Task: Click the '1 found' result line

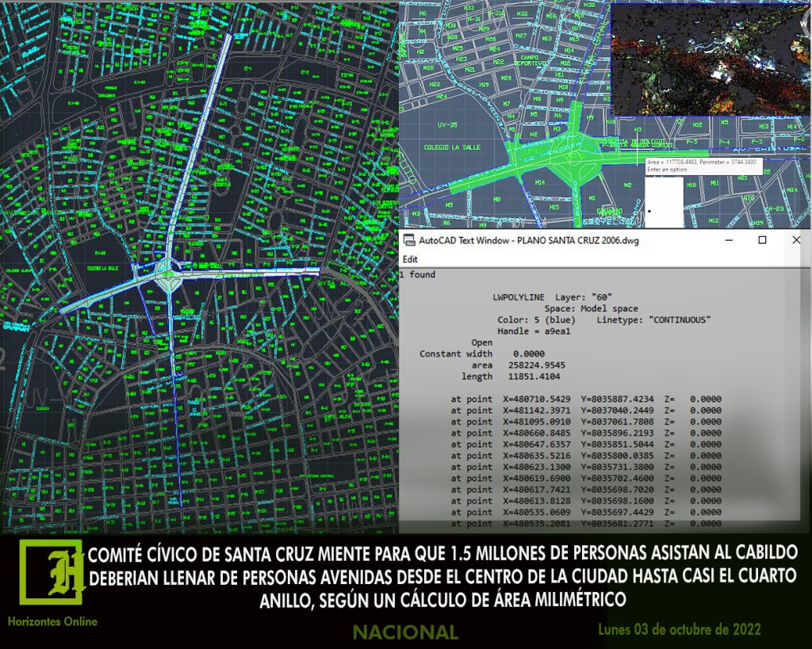Action: pyautogui.click(x=417, y=275)
